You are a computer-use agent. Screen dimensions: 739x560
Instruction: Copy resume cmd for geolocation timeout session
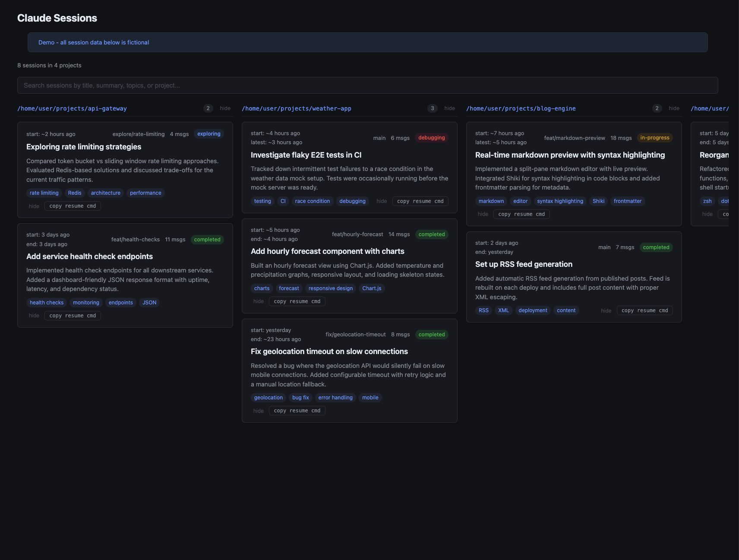[297, 411]
